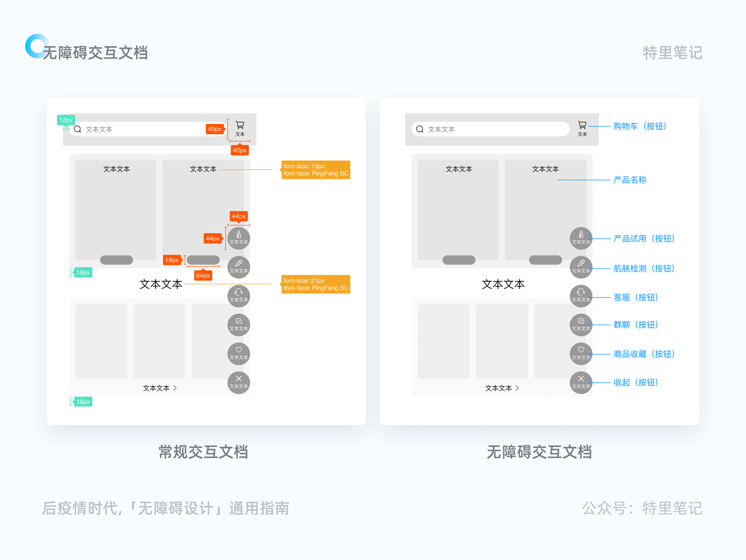Click the X collapse button in left mockup

pyautogui.click(x=239, y=383)
